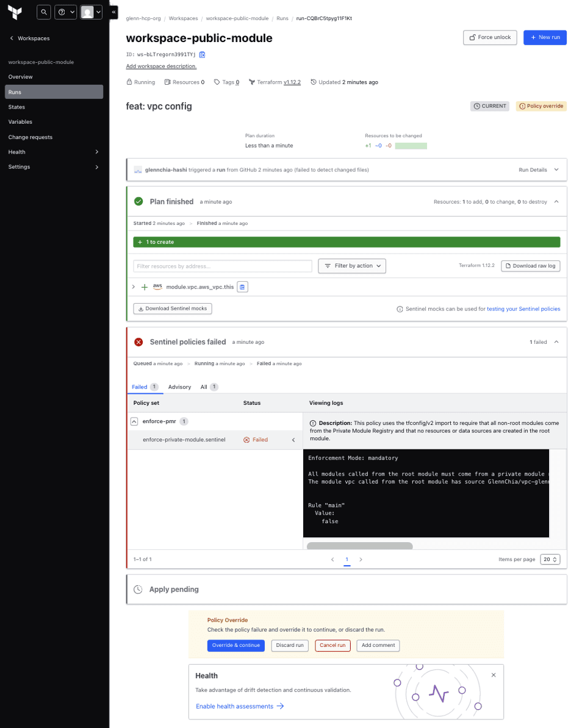The height and width of the screenshot is (728, 571).
Task: Download Sentinel mocks
Action: pos(173,309)
